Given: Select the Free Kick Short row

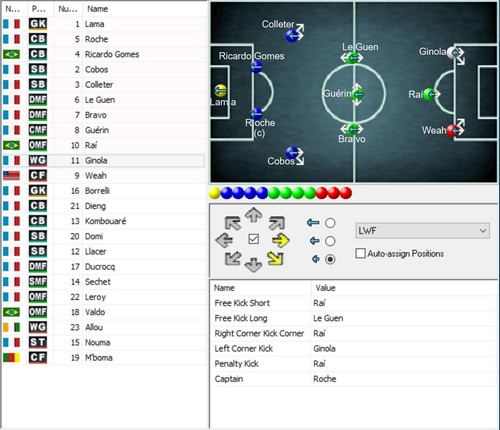Looking at the screenshot, I should (x=354, y=303).
